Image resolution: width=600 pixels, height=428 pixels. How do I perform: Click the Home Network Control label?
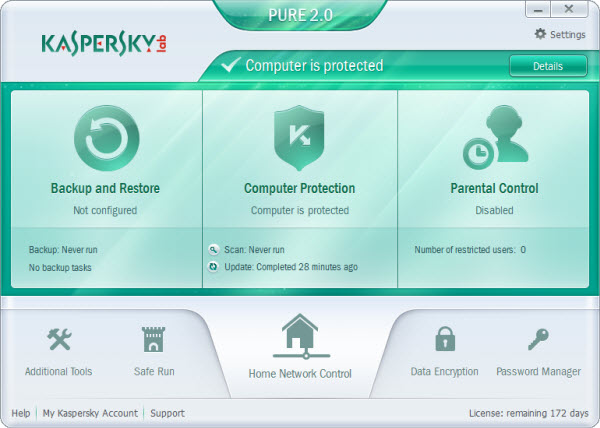(300, 373)
